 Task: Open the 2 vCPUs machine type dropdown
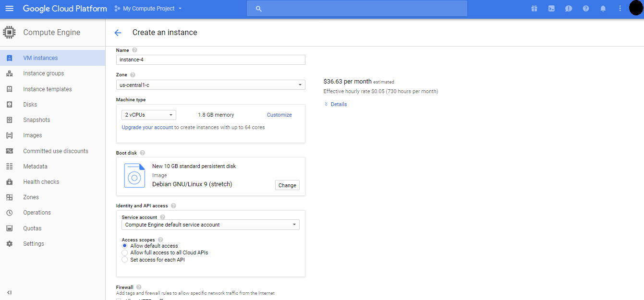(149, 115)
